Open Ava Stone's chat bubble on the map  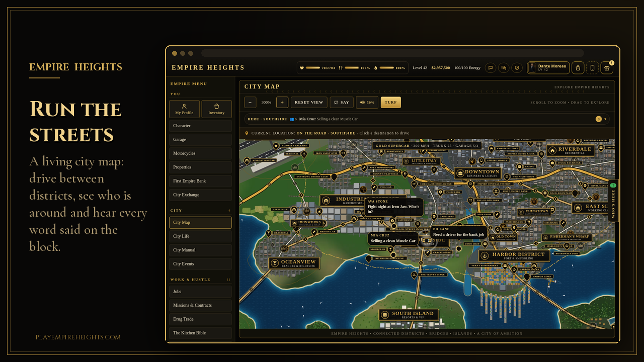pyautogui.click(x=394, y=207)
